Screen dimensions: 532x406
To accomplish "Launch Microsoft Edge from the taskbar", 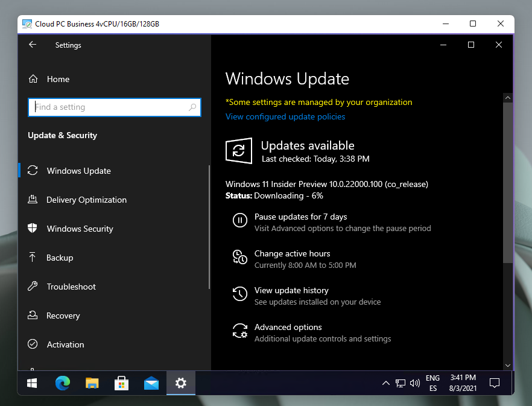I will (x=63, y=383).
